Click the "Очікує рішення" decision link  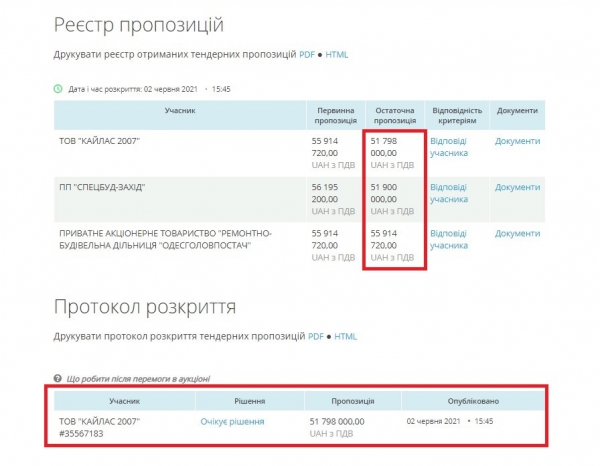pos(232,422)
